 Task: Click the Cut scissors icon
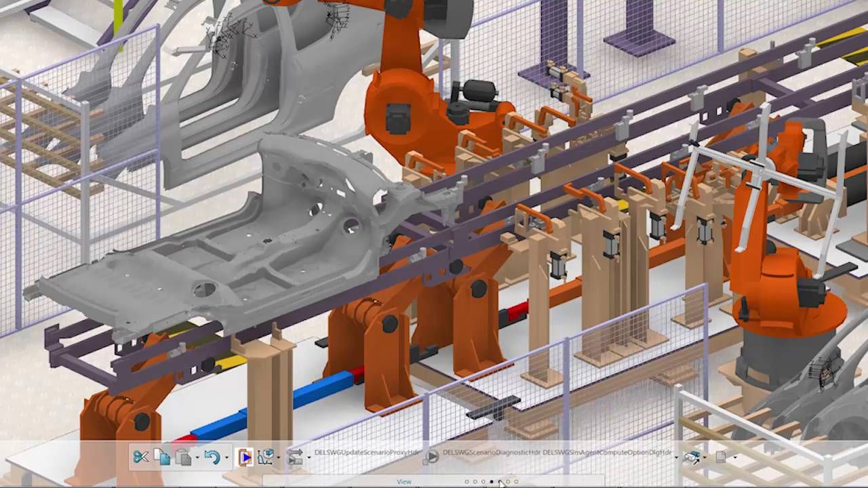pos(141,457)
